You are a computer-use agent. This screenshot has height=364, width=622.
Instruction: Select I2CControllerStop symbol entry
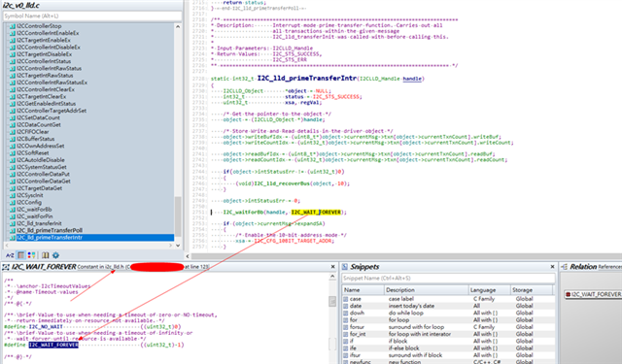(39, 26)
